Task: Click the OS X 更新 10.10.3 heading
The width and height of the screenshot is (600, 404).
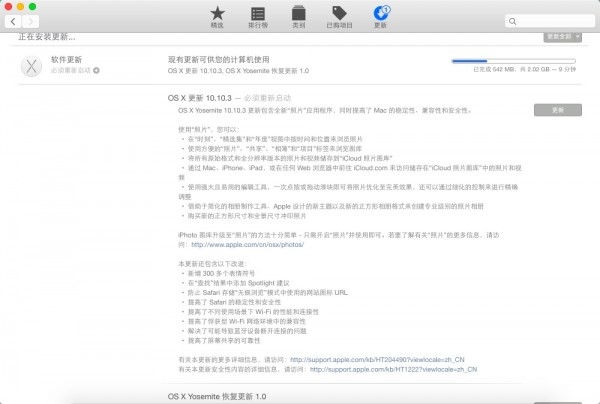Action: click(x=199, y=98)
